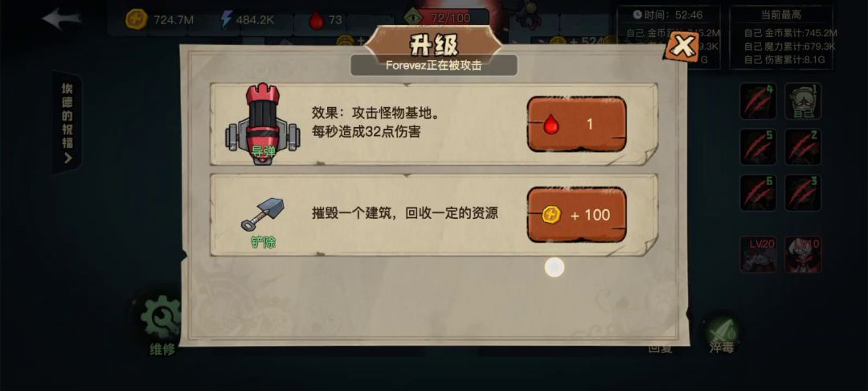Click the blood drop counter 73
The image size is (868, 391).
[x=326, y=20]
